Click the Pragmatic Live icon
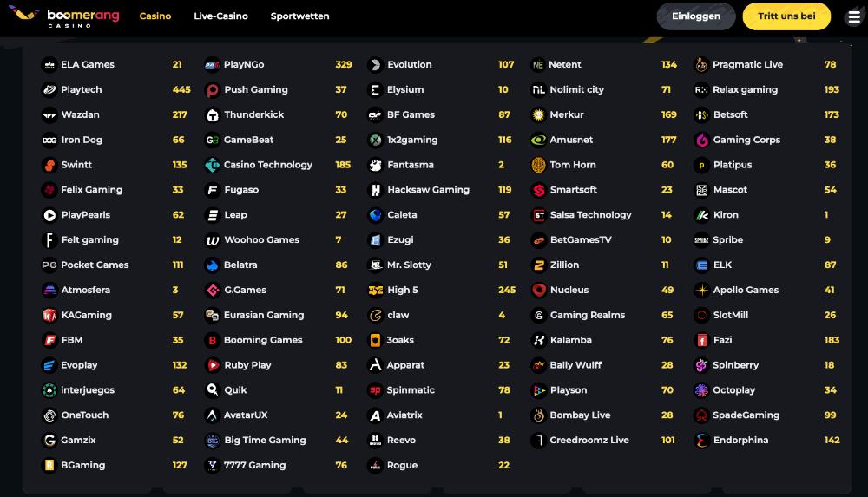This screenshot has width=868, height=497. [x=700, y=65]
